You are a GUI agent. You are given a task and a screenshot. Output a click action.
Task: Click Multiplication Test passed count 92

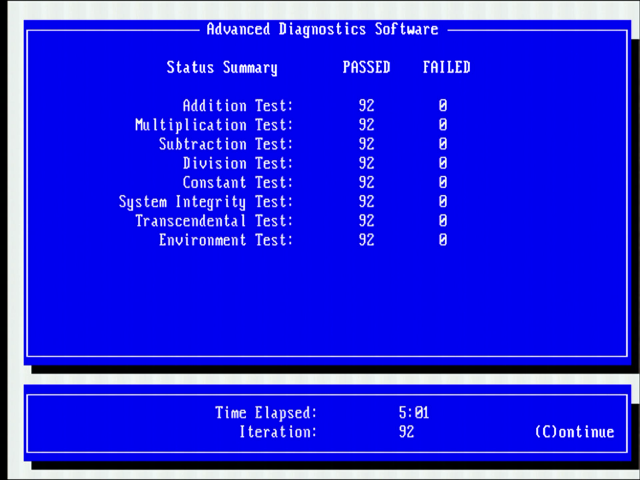pyautogui.click(x=367, y=125)
